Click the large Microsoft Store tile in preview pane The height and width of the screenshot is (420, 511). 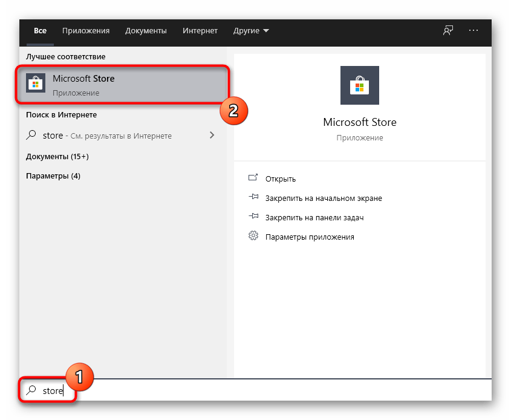click(x=360, y=86)
